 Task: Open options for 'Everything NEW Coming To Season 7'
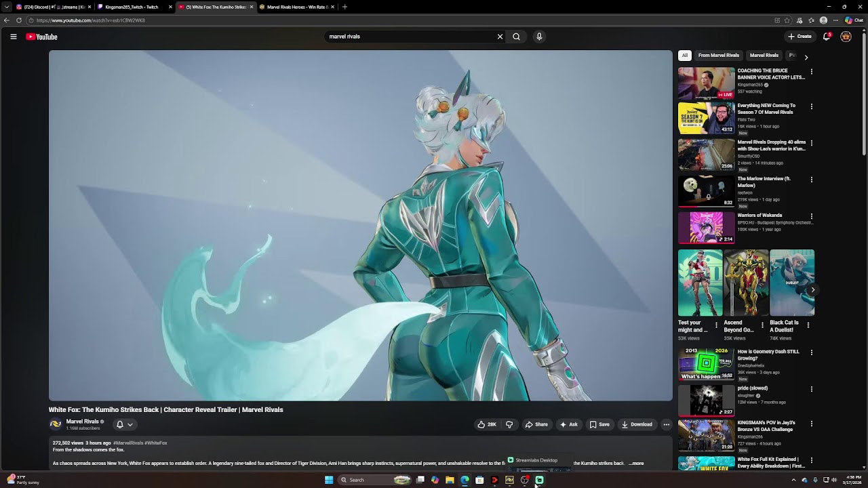point(812,106)
